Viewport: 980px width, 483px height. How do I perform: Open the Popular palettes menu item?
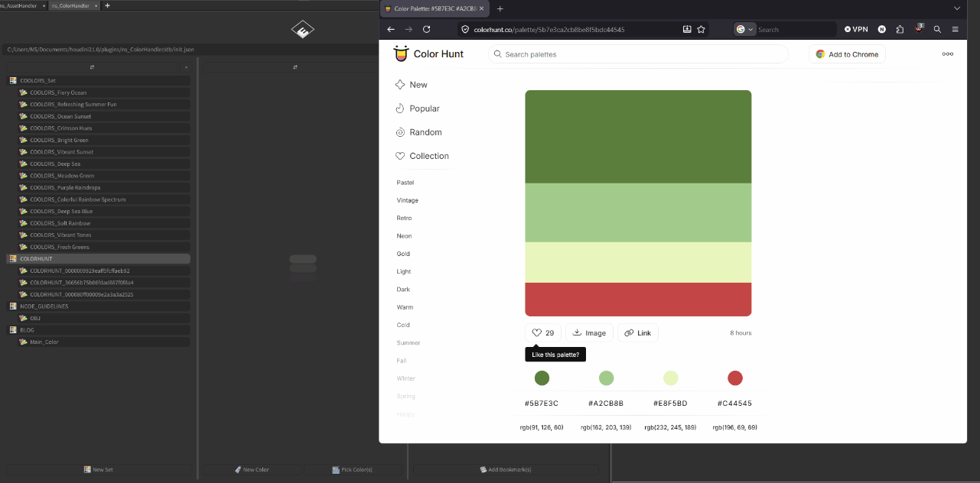pos(424,109)
